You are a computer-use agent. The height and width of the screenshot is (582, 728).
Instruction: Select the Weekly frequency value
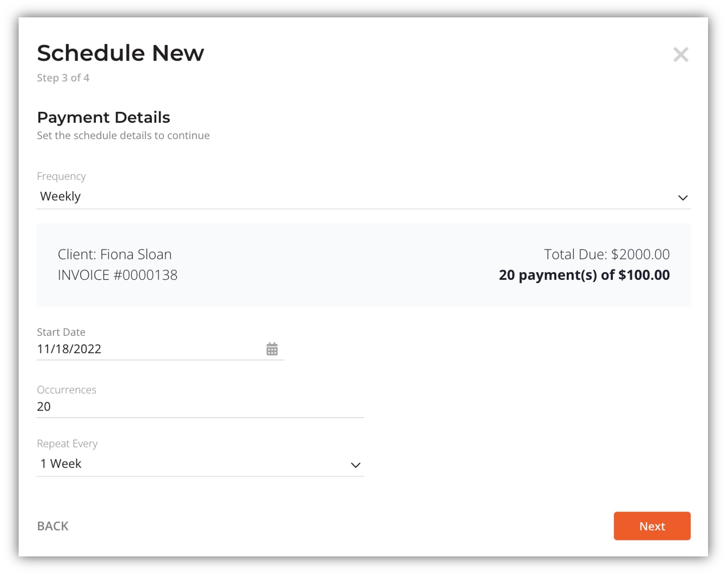pyautogui.click(x=60, y=196)
